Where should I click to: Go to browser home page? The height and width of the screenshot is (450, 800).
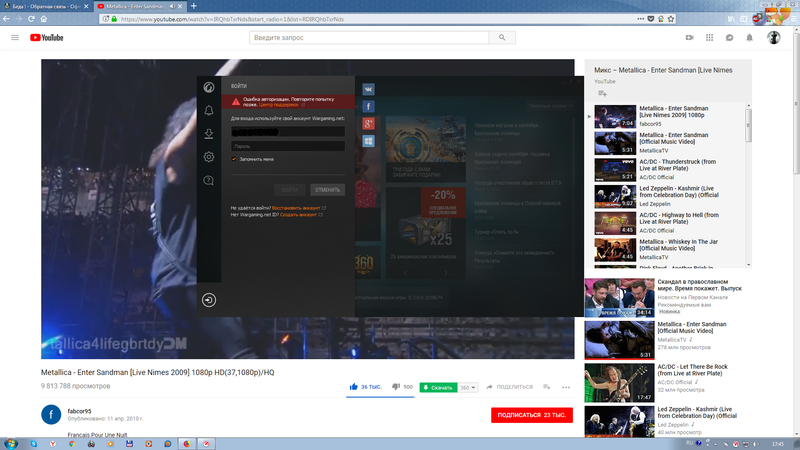point(44,19)
